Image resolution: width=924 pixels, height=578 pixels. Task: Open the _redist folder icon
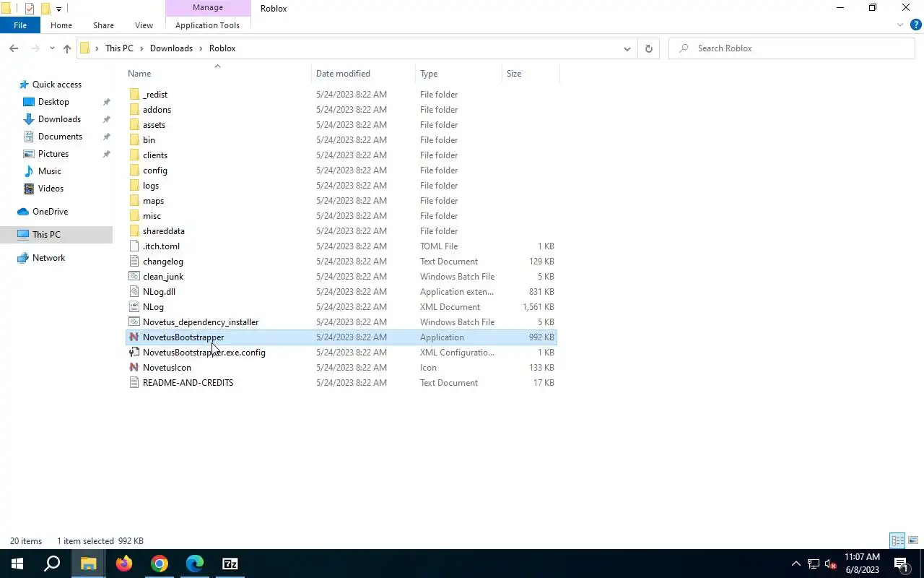tap(134, 95)
